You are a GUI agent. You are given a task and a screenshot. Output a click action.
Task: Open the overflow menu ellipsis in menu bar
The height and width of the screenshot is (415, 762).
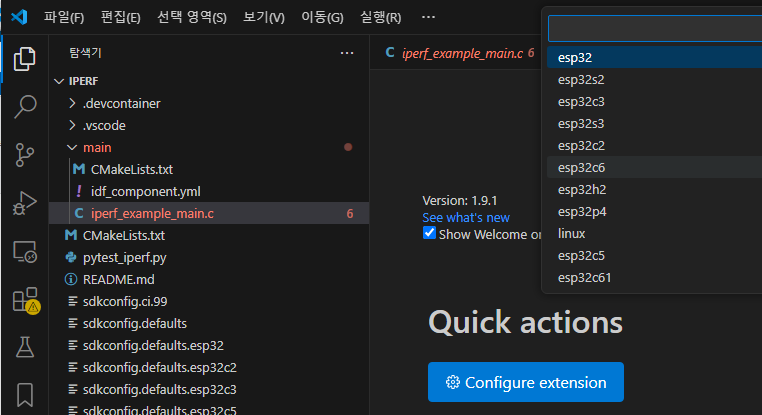tap(428, 17)
